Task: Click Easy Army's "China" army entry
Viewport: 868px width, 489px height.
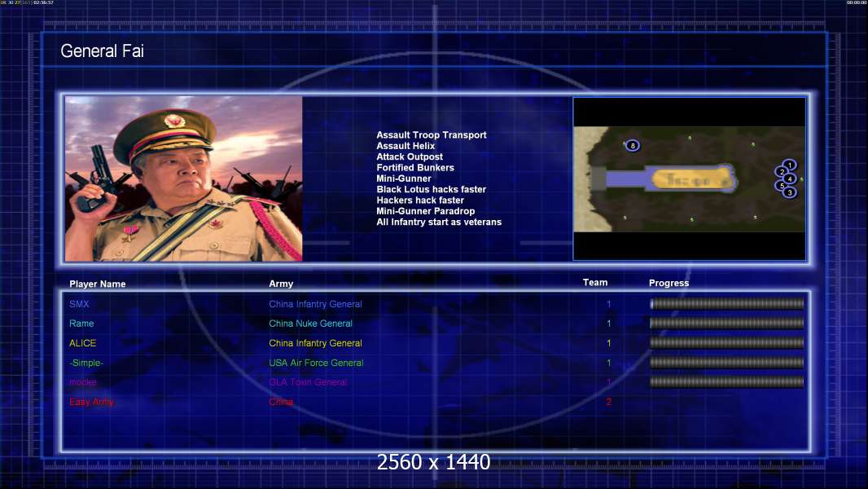Action: pyautogui.click(x=281, y=402)
